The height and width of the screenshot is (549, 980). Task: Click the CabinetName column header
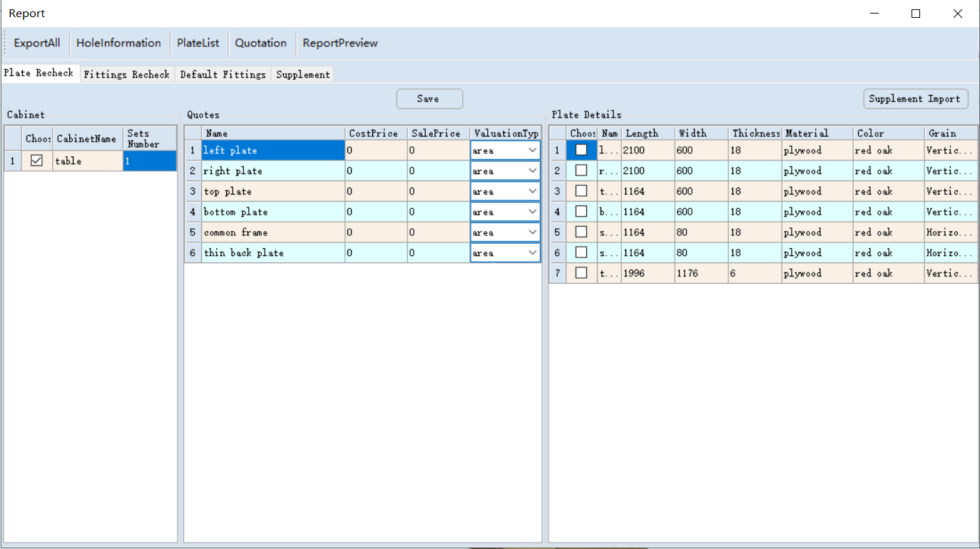tap(88, 138)
